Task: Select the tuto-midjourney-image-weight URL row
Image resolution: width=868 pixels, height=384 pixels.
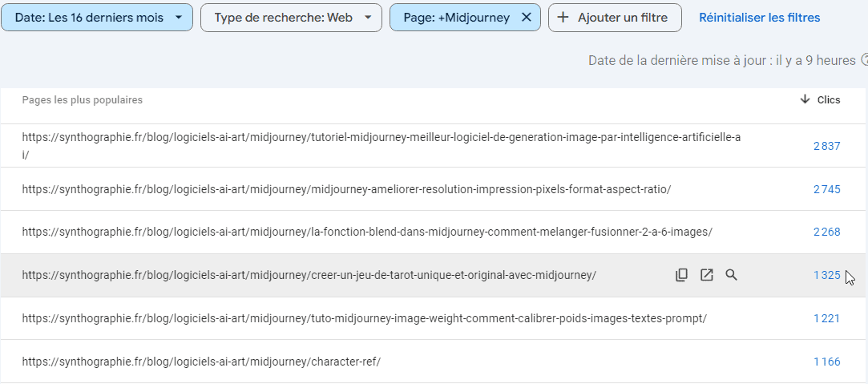Action: tap(434, 319)
